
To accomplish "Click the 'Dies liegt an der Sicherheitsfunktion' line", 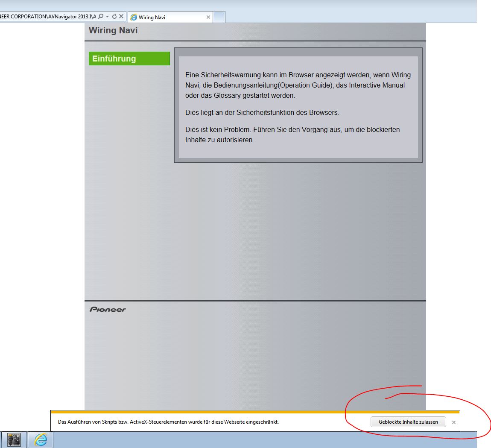I will 262,113.
